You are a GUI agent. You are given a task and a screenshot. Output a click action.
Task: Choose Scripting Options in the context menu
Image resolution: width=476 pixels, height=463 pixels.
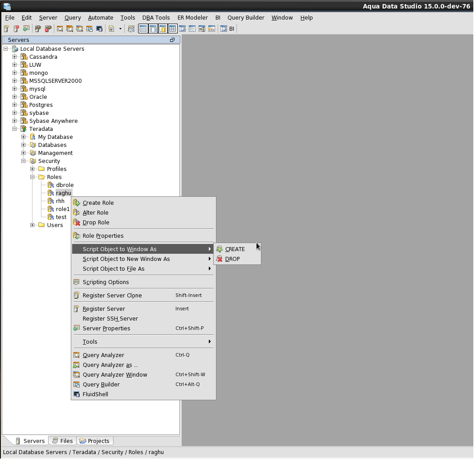click(143, 282)
